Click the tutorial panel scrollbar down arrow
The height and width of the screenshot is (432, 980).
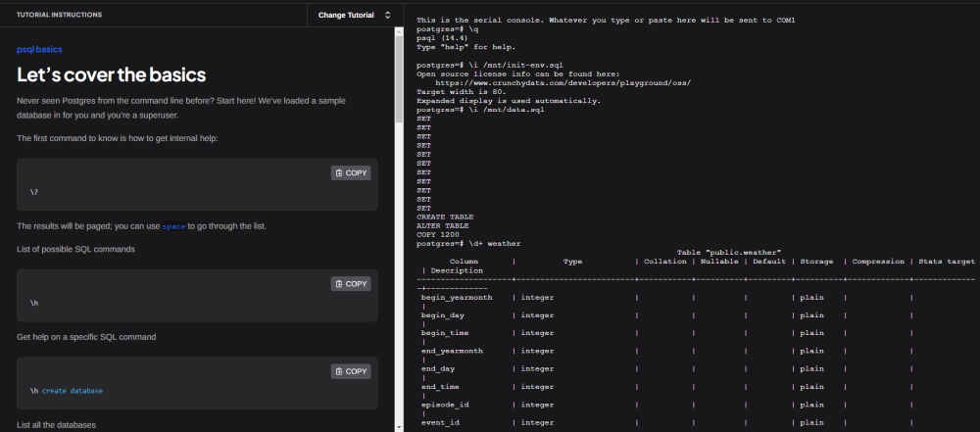[x=399, y=426]
